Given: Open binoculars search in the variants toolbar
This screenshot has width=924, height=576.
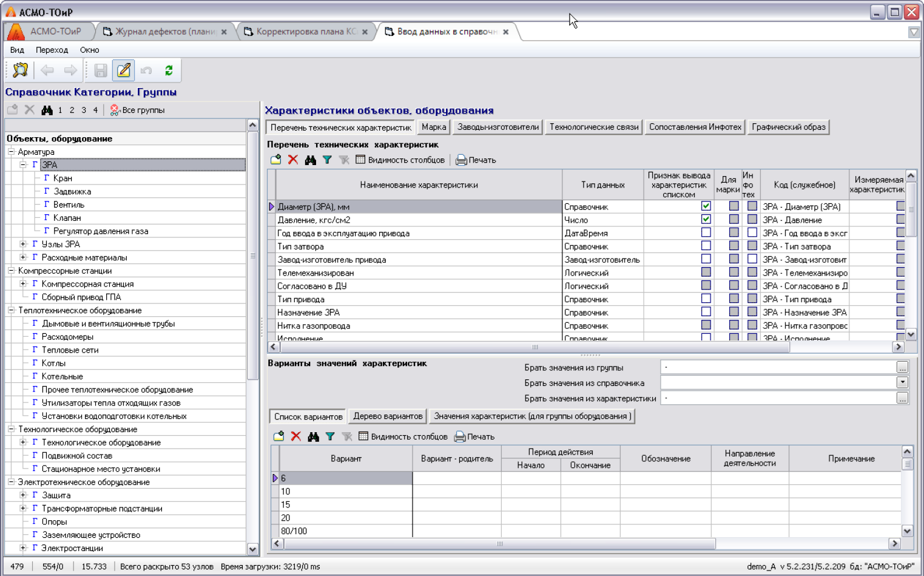Looking at the screenshot, I should tap(313, 436).
